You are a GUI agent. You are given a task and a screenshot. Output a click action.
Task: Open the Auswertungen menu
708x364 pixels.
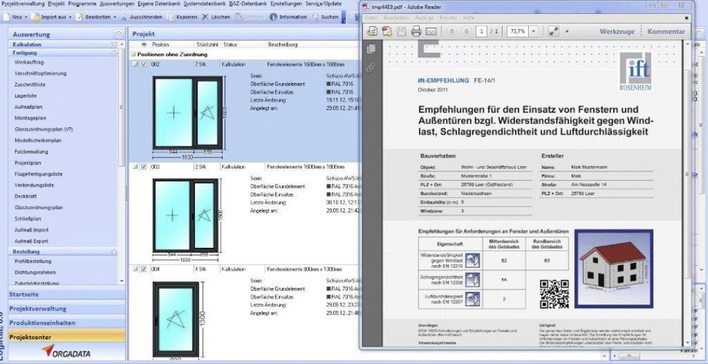116,4
